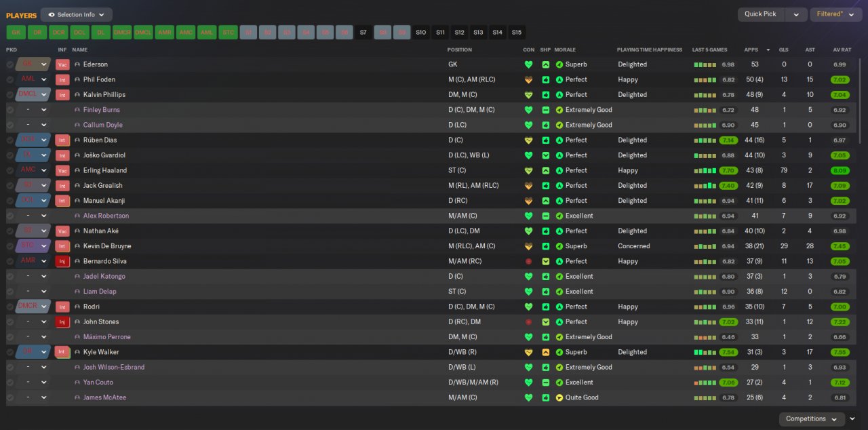Select the S7 substitute slot
Screen dimensions: 868x430
(x=363, y=32)
